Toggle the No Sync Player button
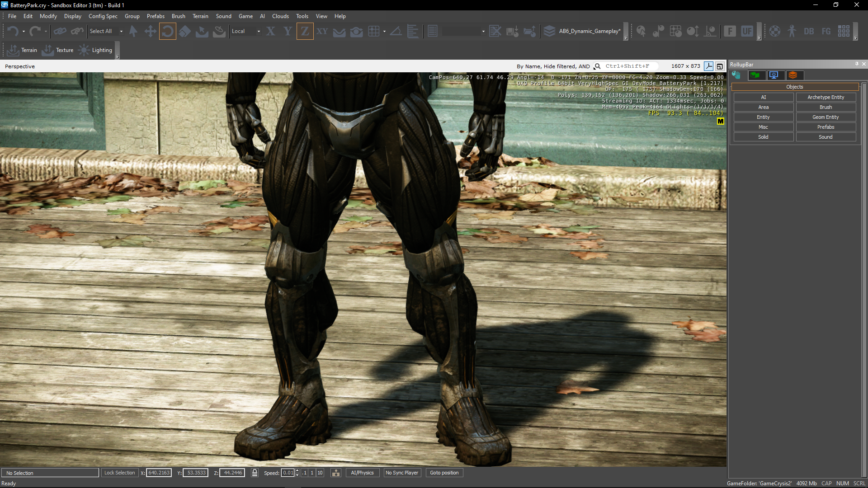The height and width of the screenshot is (488, 868). point(401,473)
